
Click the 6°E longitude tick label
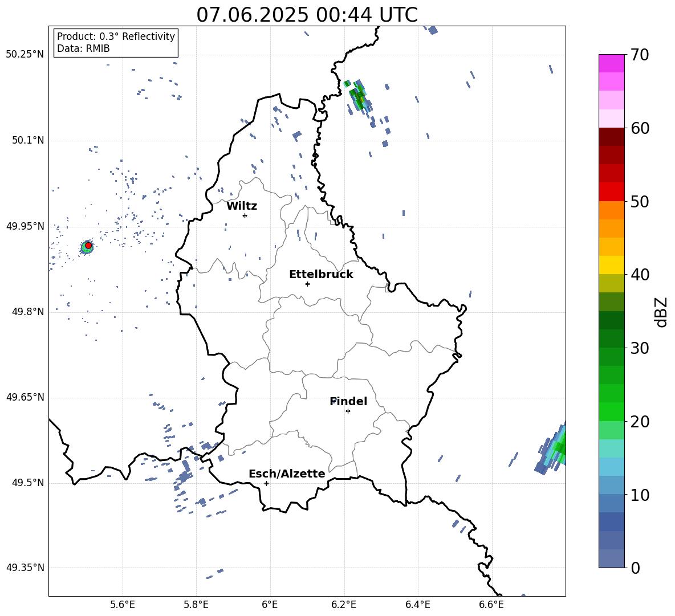270,605
